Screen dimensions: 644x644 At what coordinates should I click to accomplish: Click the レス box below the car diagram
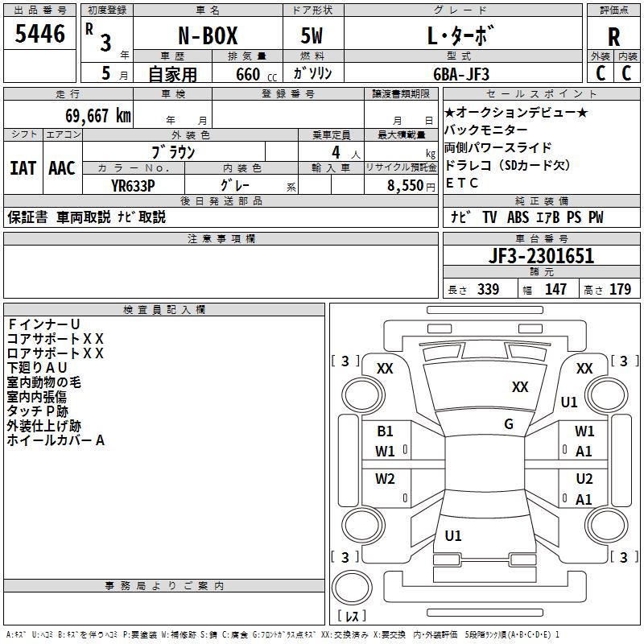click(351, 617)
